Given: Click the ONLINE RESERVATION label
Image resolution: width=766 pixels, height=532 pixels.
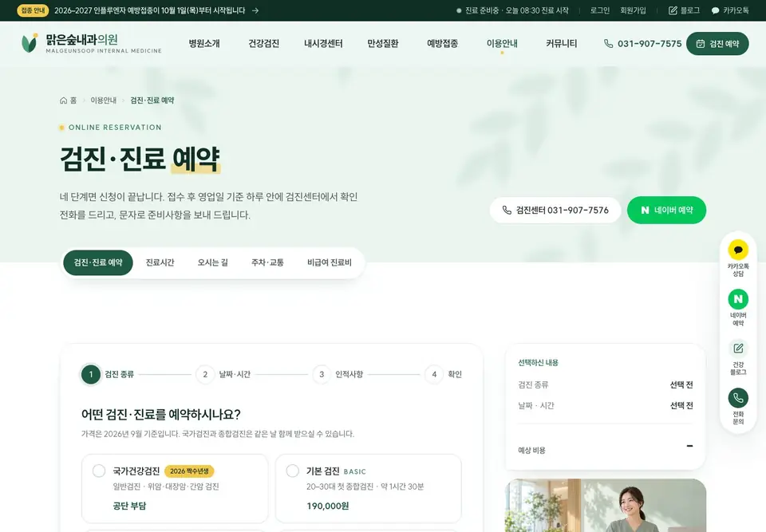Looking at the screenshot, I should tap(115, 127).
